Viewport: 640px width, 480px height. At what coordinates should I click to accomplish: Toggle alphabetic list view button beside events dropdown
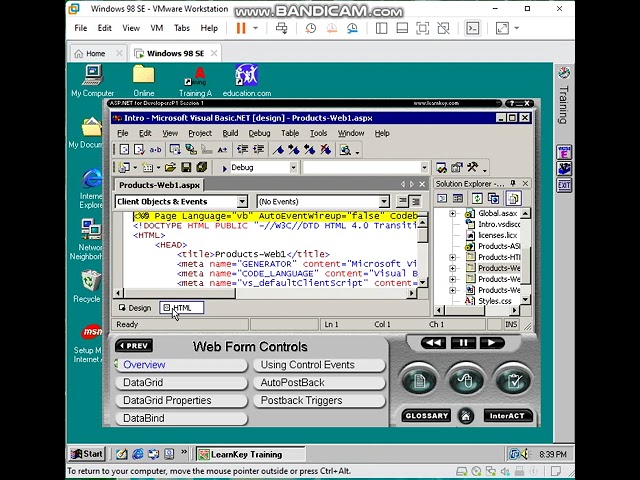[402, 201]
